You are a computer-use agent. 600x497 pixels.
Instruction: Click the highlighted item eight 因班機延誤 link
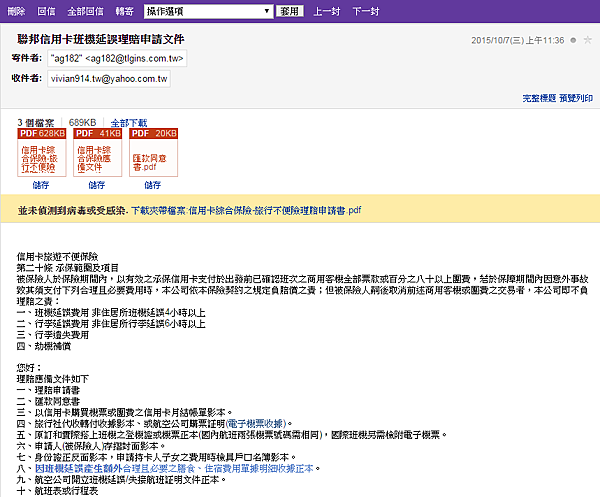pyautogui.click(x=174, y=468)
